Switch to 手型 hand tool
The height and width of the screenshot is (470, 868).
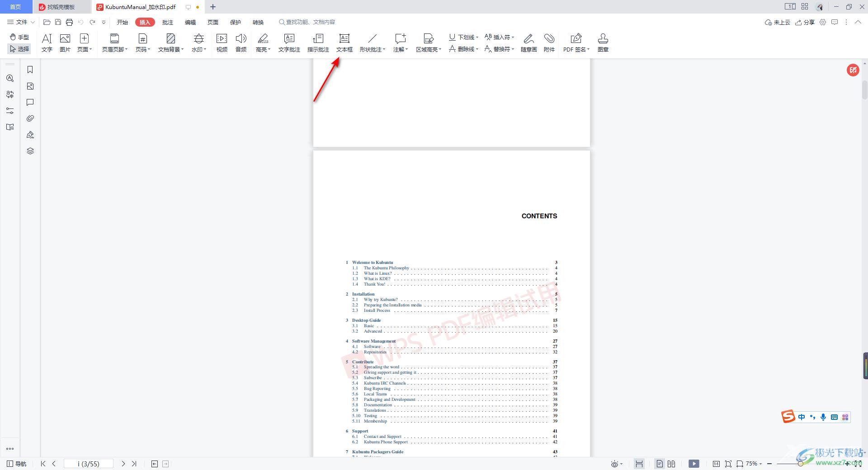coord(19,37)
